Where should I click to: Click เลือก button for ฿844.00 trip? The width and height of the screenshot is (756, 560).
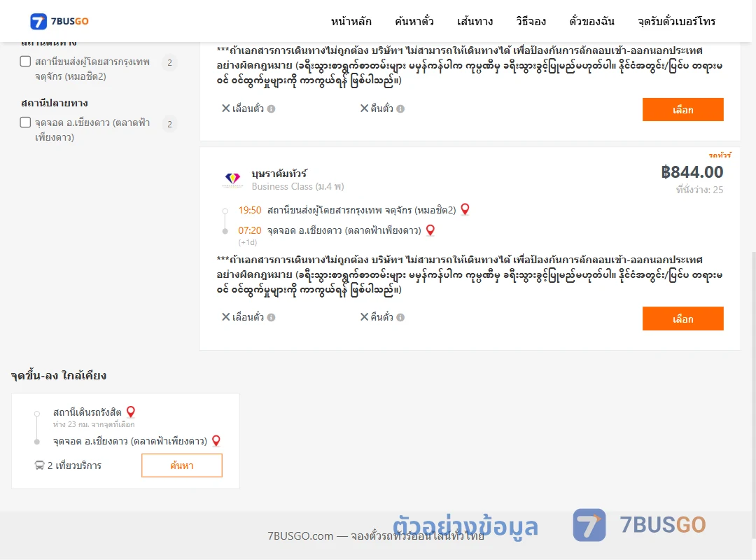(682, 318)
